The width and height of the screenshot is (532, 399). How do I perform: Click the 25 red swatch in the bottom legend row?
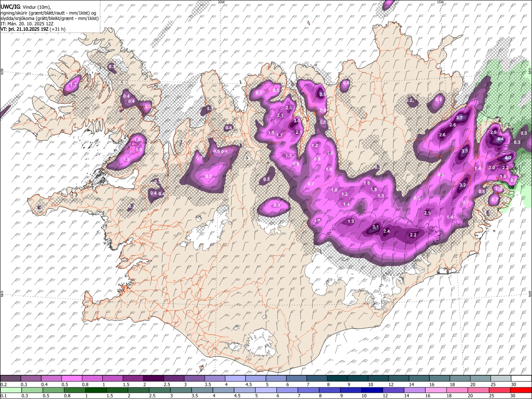499,390
